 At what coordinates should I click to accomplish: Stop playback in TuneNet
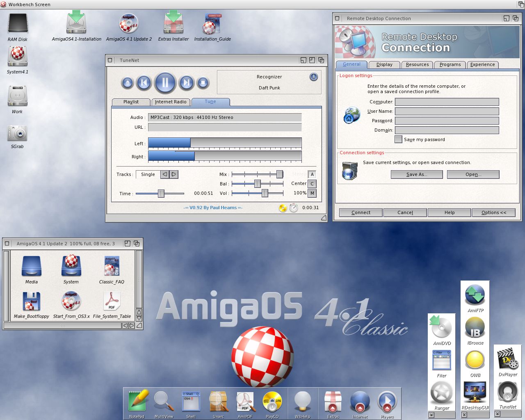click(203, 83)
